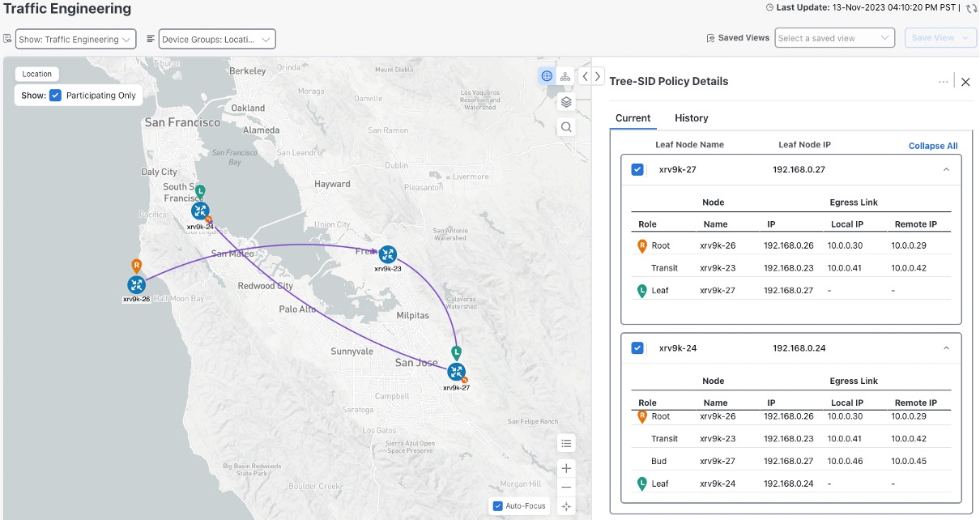
Task: Click the Tree-SID Policy Details title
Action: [668, 82]
